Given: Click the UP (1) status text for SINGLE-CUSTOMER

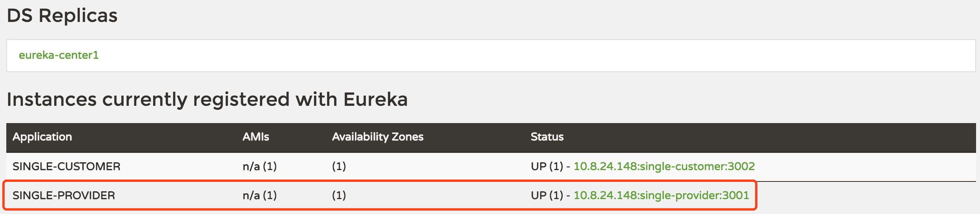Looking at the screenshot, I should click(x=547, y=167).
